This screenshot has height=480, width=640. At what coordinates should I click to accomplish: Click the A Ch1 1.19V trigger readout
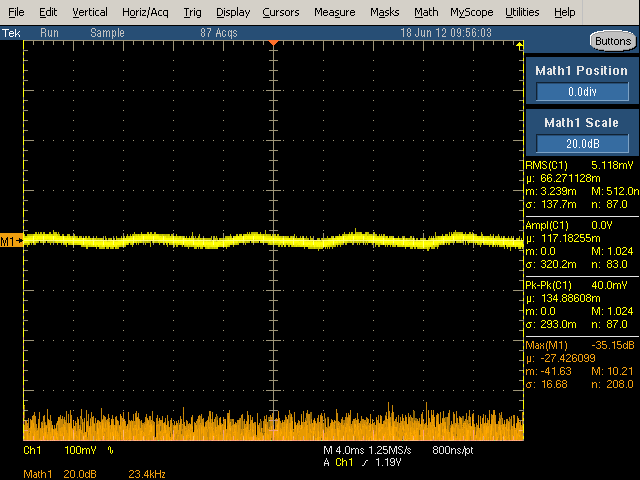click(362, 462)
